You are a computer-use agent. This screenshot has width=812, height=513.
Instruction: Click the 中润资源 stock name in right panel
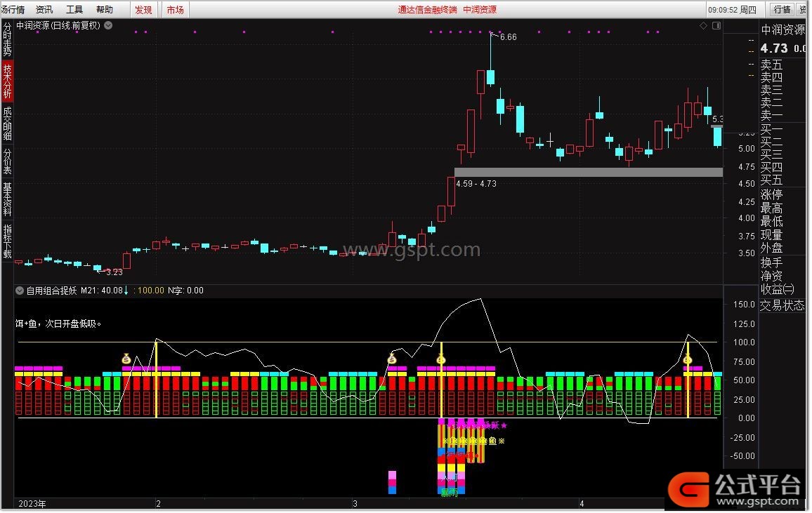(x=783, y=30)
